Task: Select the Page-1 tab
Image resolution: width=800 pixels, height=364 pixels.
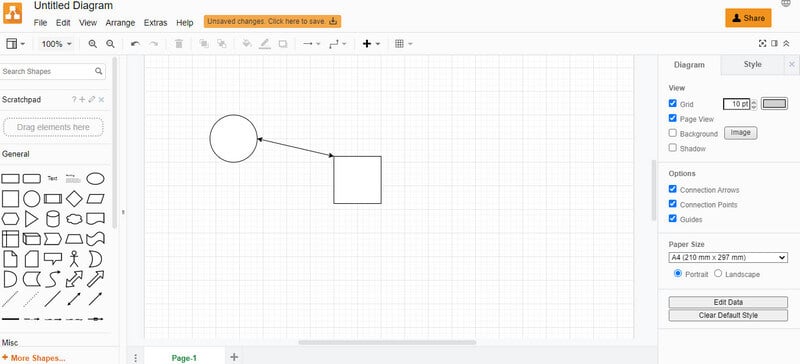Action: tap(184, 358)
